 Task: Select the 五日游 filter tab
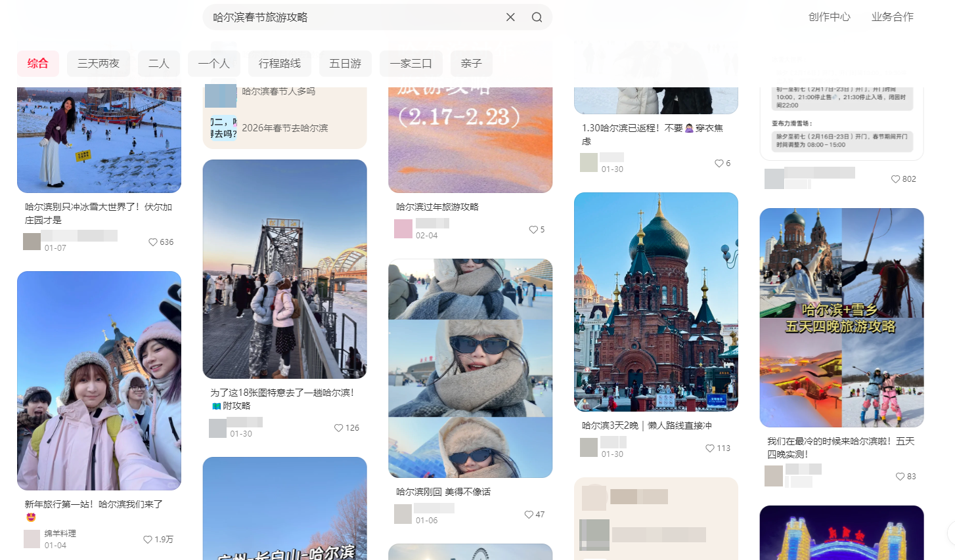coord(345,63)
